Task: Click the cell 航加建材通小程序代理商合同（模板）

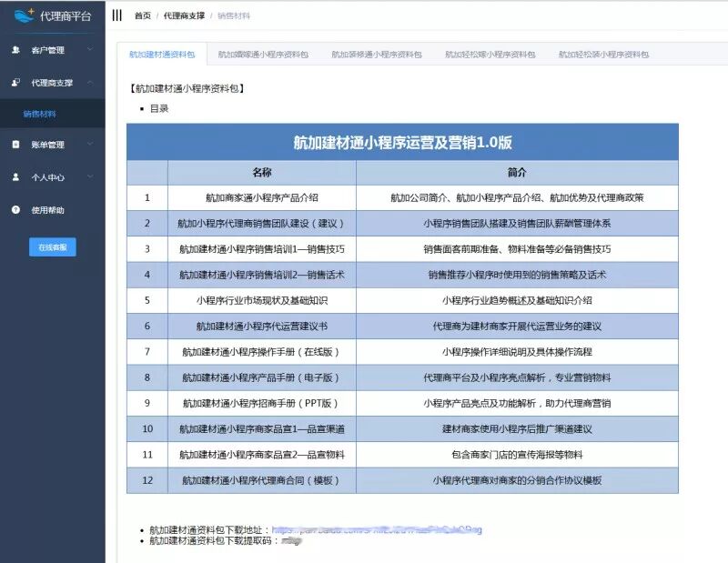Action: [x=262, y=480]
